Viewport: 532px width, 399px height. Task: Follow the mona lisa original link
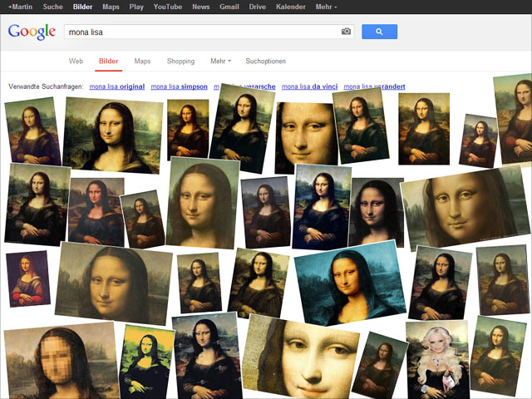click(117, 86)
